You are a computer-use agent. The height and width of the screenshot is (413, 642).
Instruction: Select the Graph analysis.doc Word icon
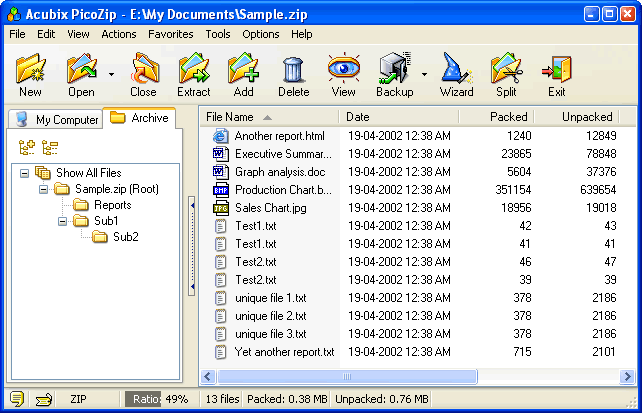tap(221, 172)
